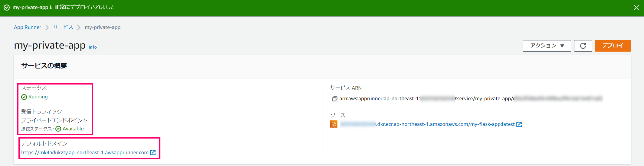Dismiss the green deployment success banner
The width and height of the screenshot is (644, 166).
[636, 8]
